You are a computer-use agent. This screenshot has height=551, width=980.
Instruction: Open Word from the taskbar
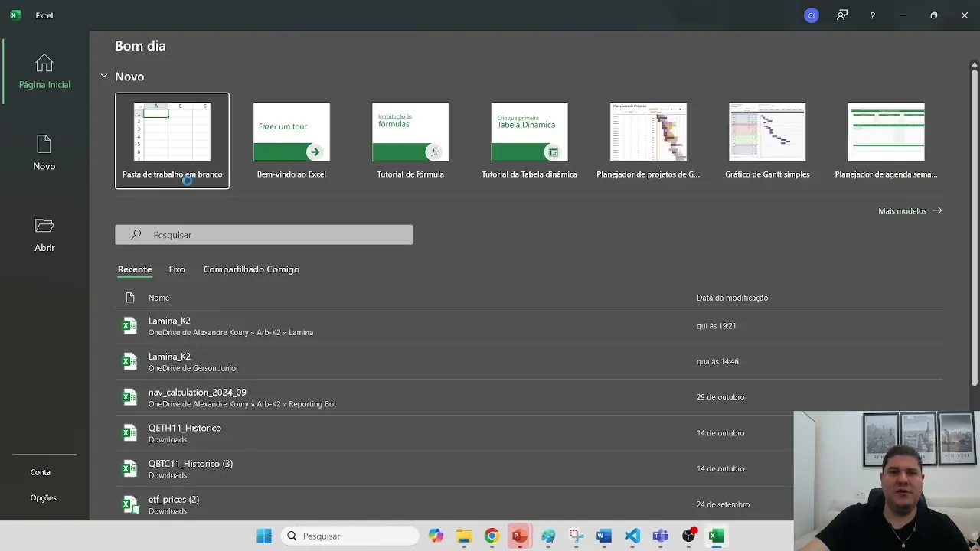(604, 536)
